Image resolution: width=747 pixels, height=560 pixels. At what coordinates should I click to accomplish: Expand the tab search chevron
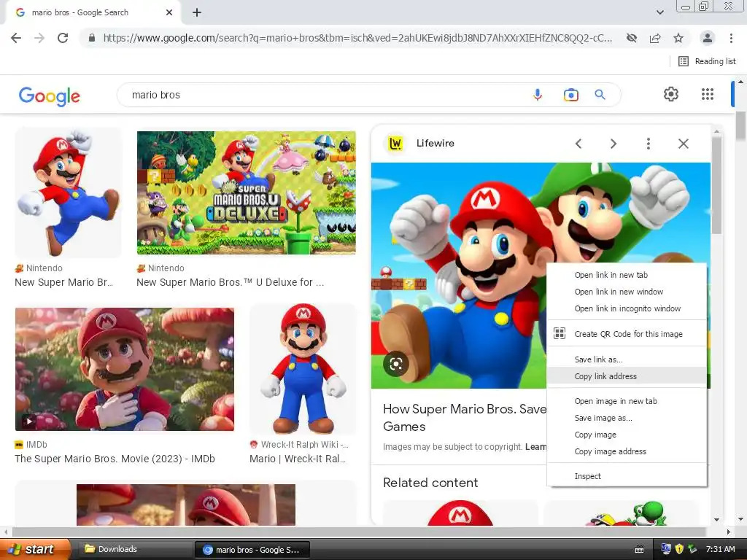pos(659,12)
